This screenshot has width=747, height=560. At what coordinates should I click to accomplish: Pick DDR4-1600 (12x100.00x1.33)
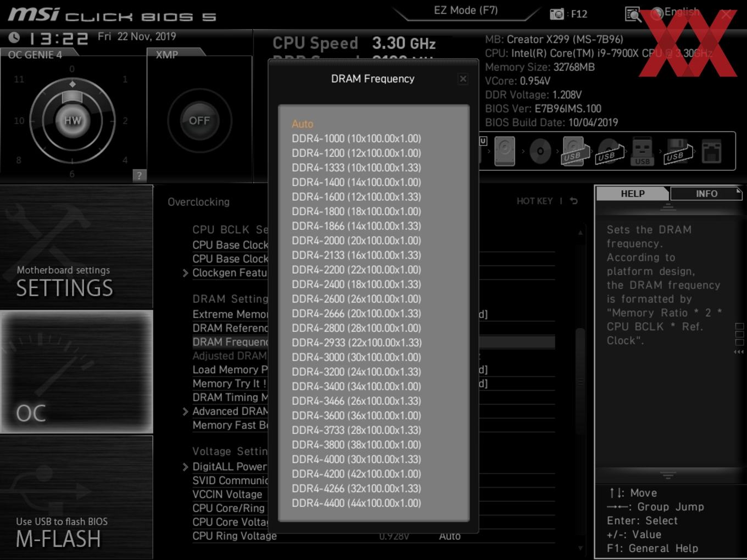click(x=356, y=197)
